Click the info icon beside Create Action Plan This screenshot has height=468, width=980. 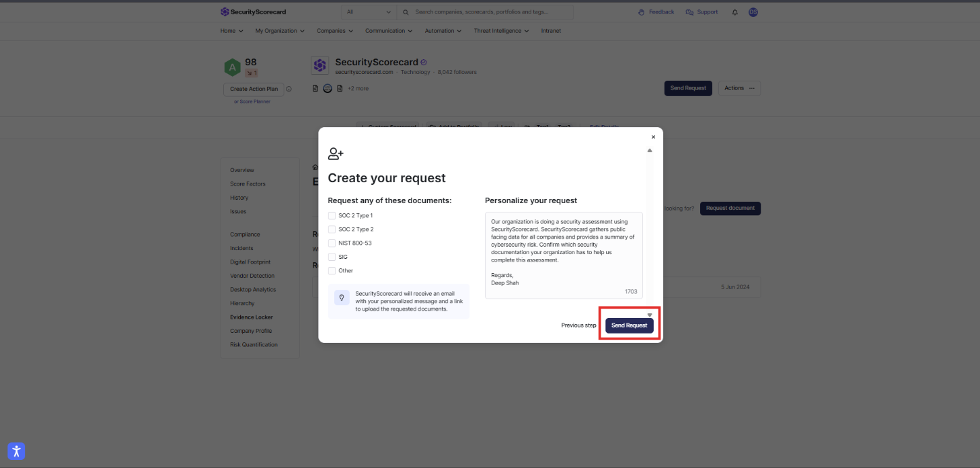289,89
